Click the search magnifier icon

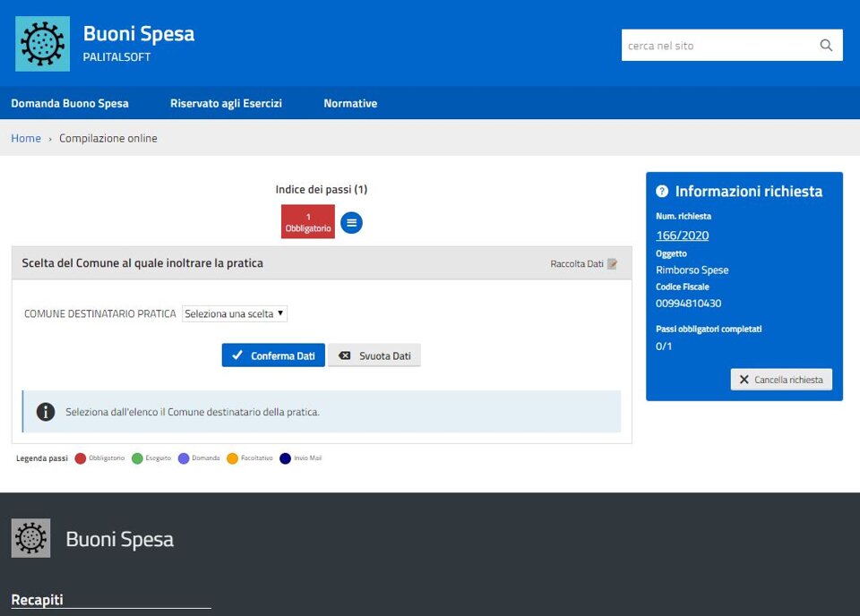tap(826, 46)
